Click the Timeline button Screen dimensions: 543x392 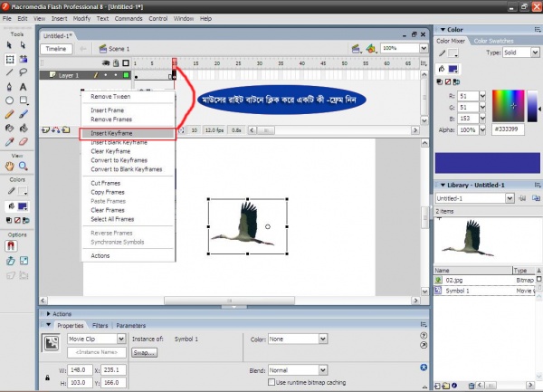pyautogui.click(x=56, y=48)
